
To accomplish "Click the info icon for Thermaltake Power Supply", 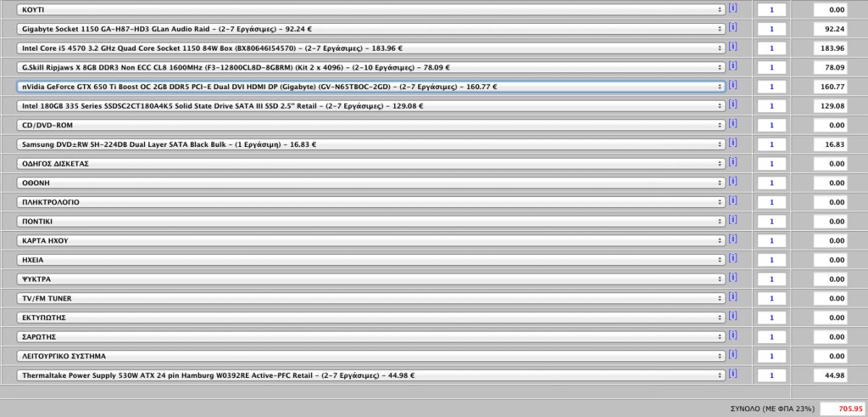I will [x=733, y=374].
